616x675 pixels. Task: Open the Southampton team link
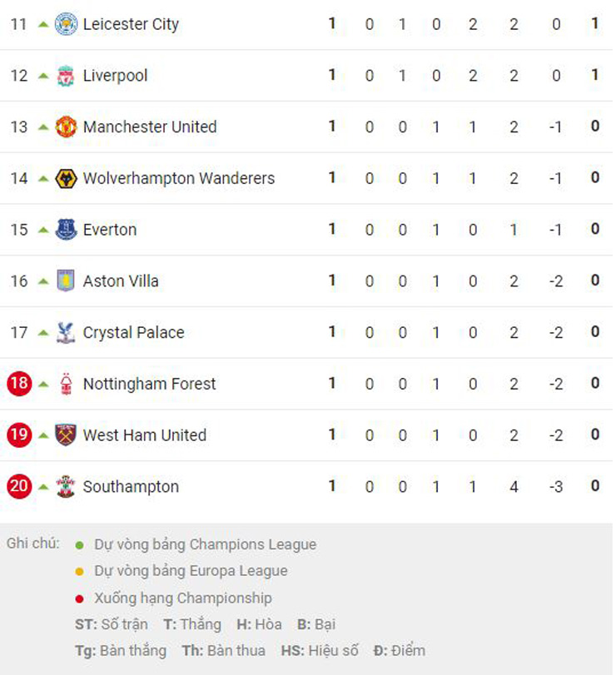(131, 487)
